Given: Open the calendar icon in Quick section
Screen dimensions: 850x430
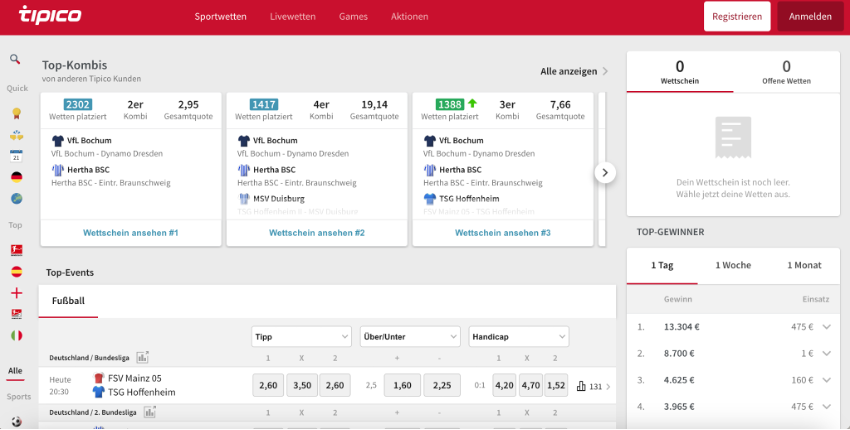Looking at the screenshot, I should (16, 156).
